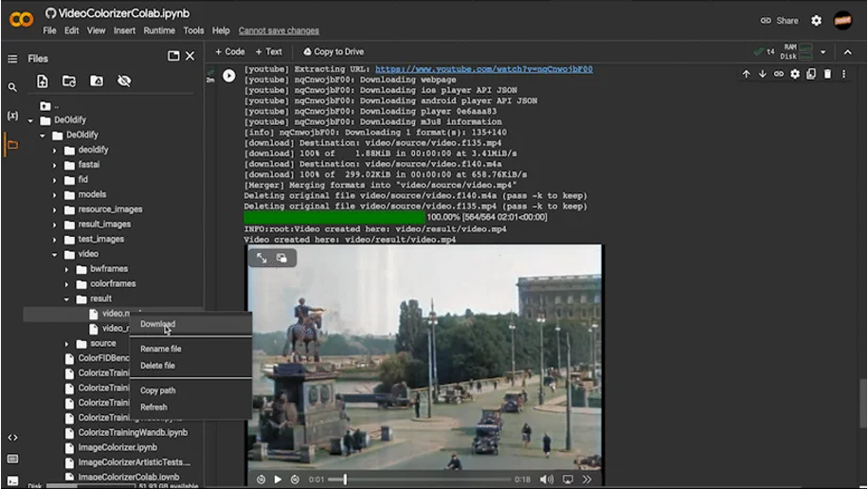The image size is (868, 489).
Task: Delete the cell trash icon
Action: click(827, 74)
